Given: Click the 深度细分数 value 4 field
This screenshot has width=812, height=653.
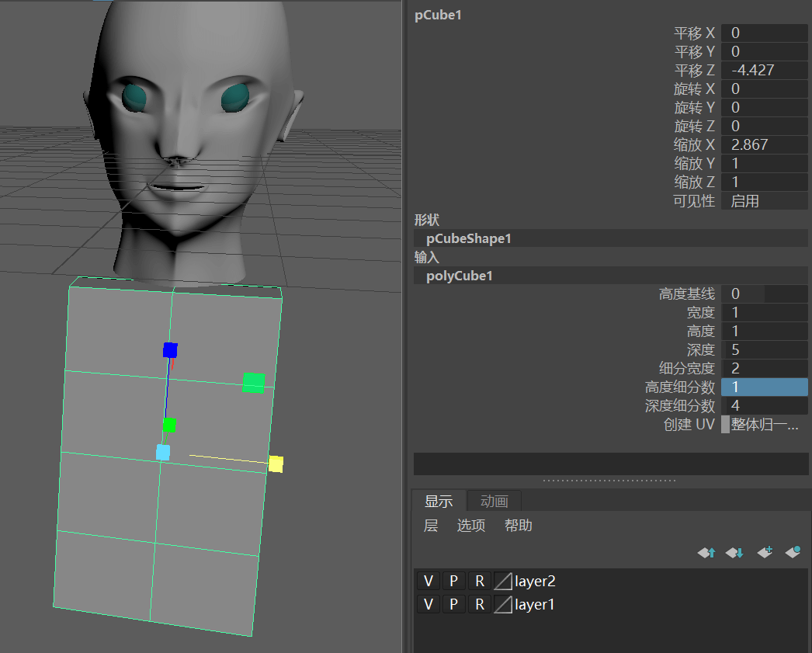Looking at the screenshot, I should tap(765, 406).
